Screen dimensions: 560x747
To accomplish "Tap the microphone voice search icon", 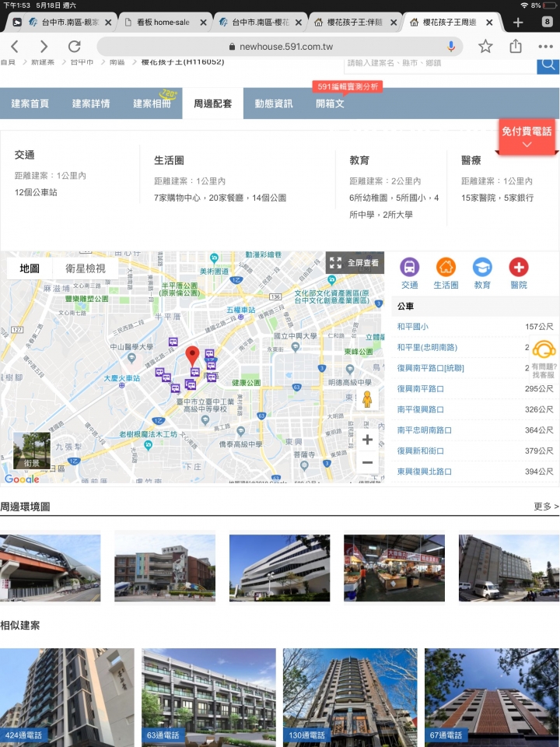I will pos(451,46).
